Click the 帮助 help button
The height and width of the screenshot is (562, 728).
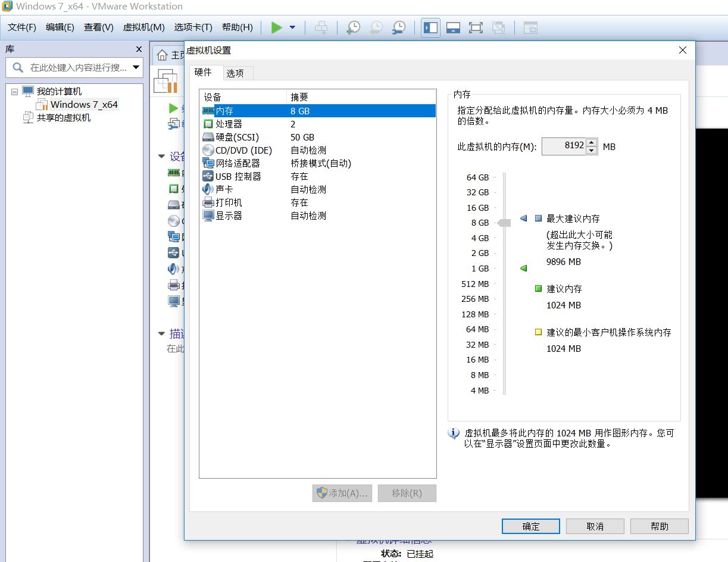point(659,526)
